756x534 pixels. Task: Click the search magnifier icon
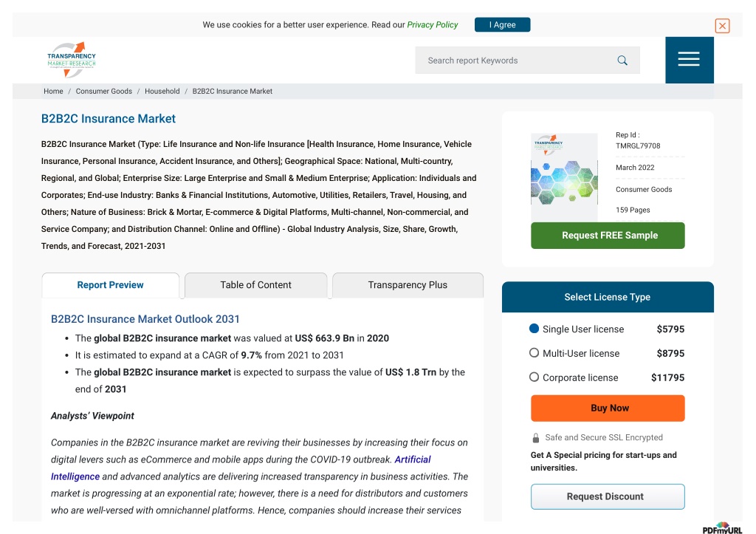coord(622,61)
